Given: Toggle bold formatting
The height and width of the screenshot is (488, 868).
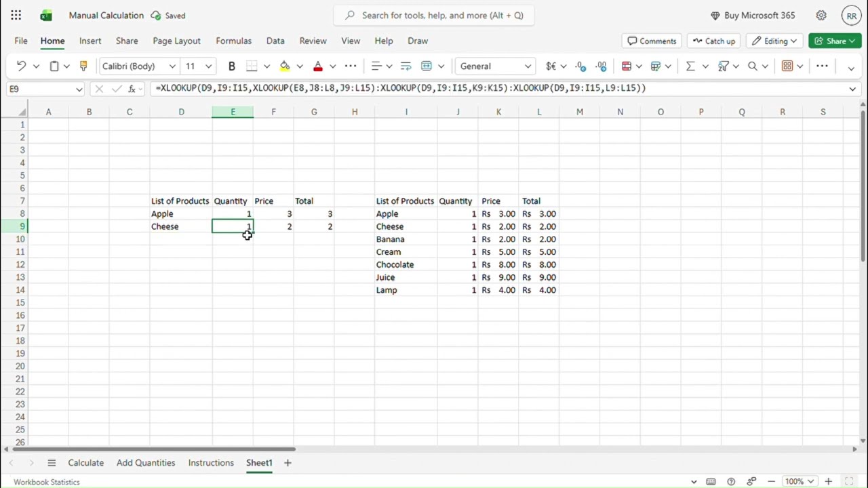Looking at the screenshot, I should point(232,66).
